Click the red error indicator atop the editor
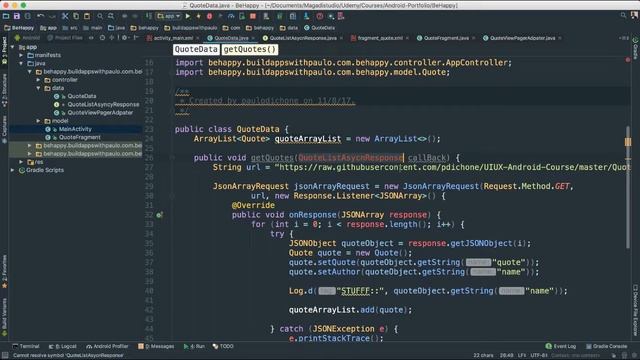Screen dimensions: 640x360 pos(628,60)
